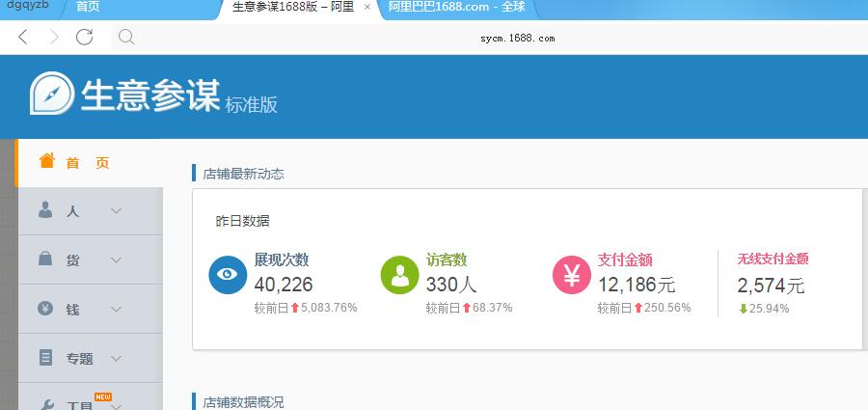Click the 店铺数据概况 section heading
The width and height of the screenshot is (868, 410).
243,401
